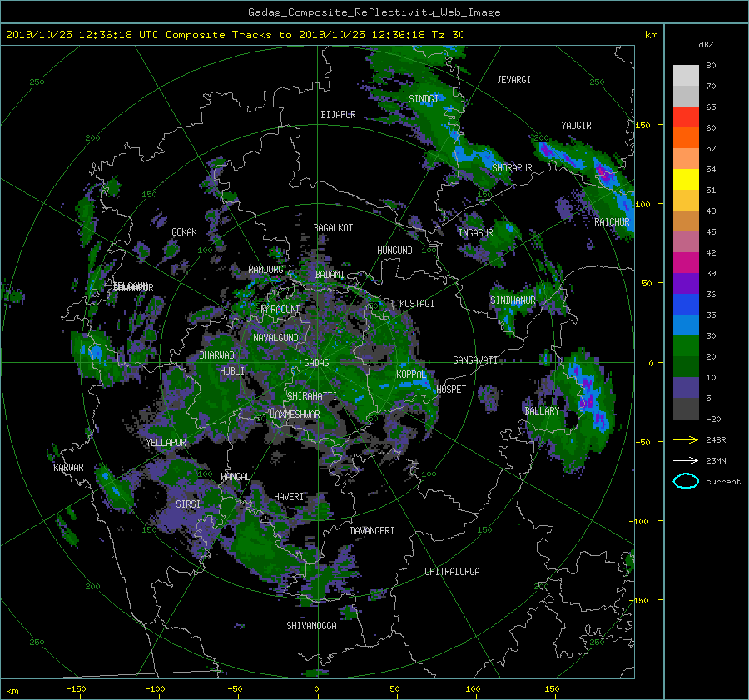Screen dimensions: 749x700
Task: Click the GADAG radar site label
Action: 317,363
